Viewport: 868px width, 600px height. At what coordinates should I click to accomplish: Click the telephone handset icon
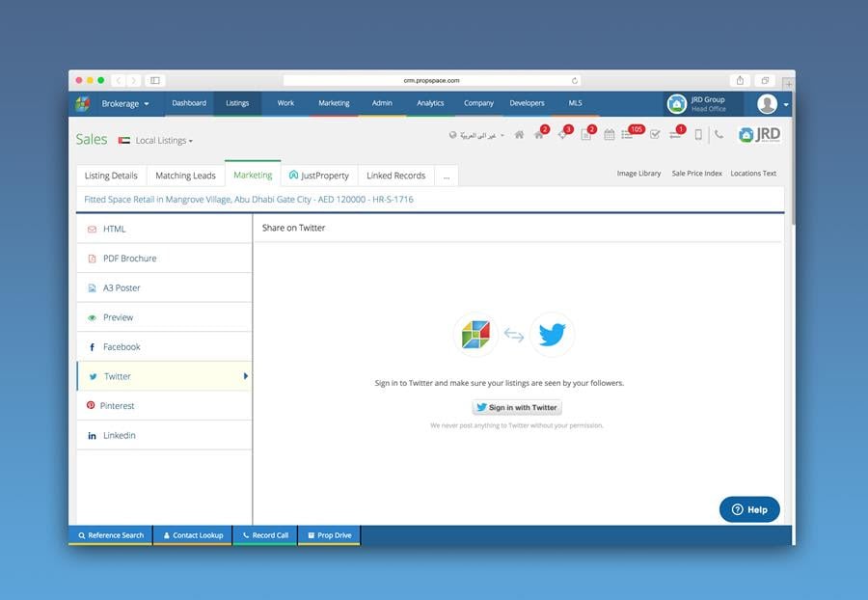719,134
